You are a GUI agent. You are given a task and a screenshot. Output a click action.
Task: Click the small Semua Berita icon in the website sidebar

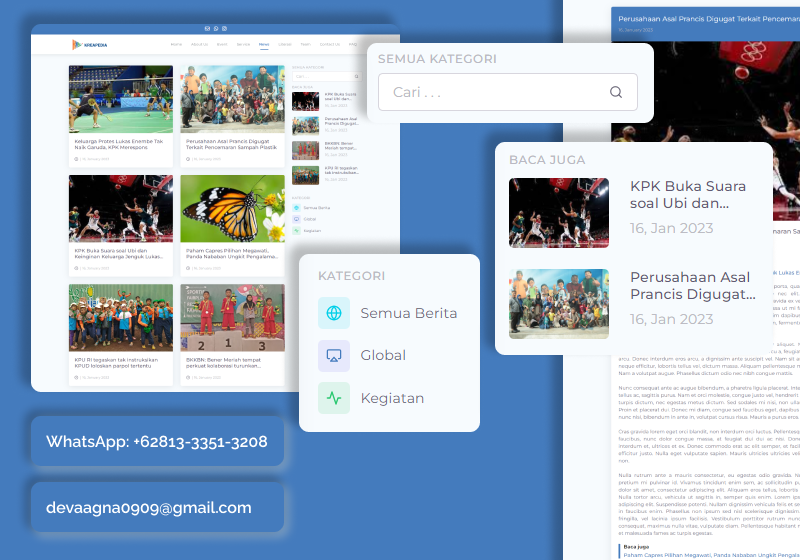[x=296, y=208]
